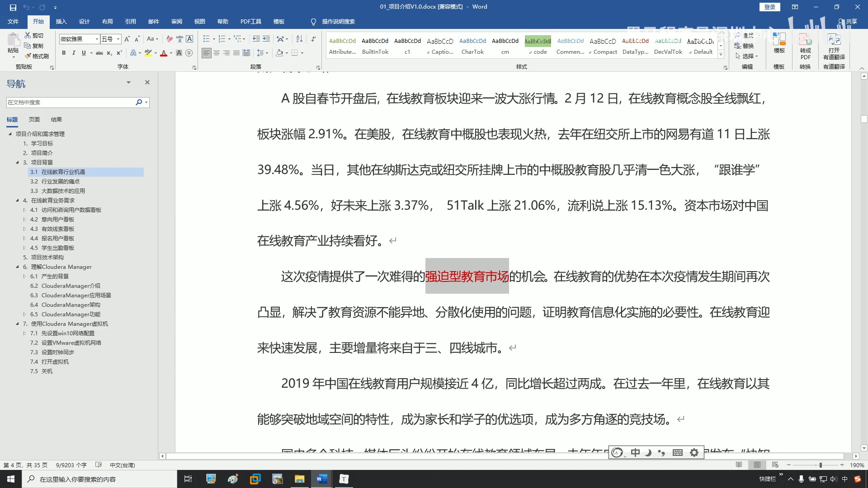This screenshot has width=868, height=488.
Task: Decrease font size with shrink font icon
Action: (137, 39)
